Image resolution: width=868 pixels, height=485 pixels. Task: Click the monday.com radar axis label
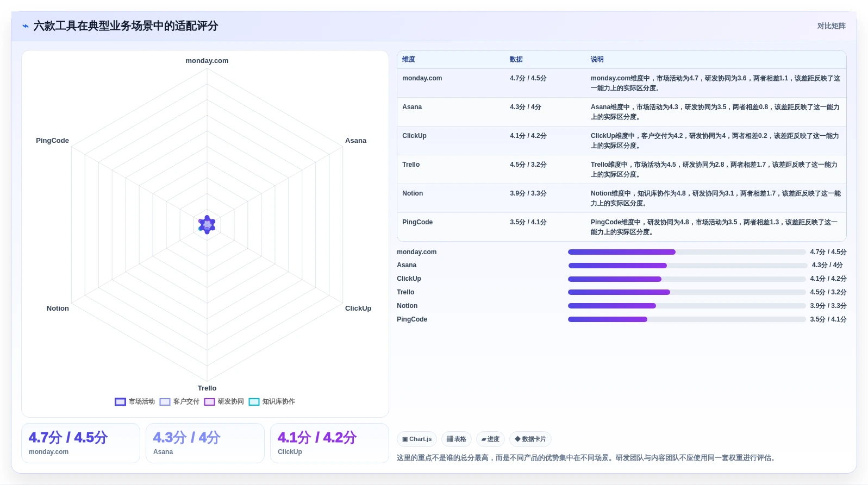click(207, 61)
